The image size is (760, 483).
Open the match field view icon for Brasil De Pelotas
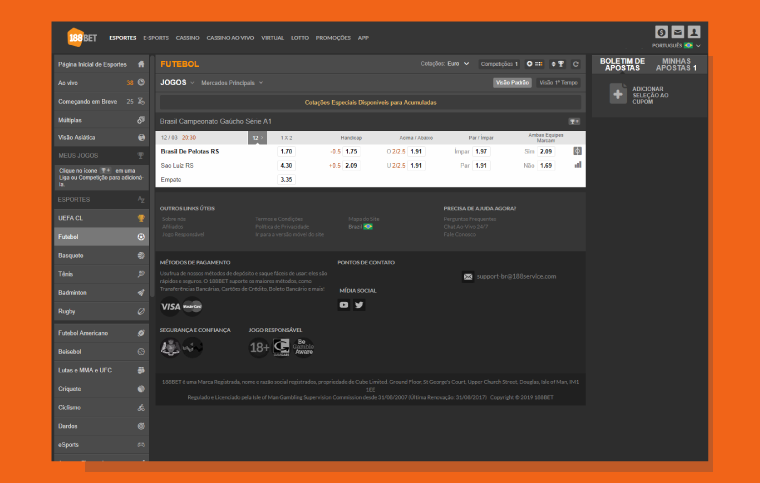coord(577,151)
